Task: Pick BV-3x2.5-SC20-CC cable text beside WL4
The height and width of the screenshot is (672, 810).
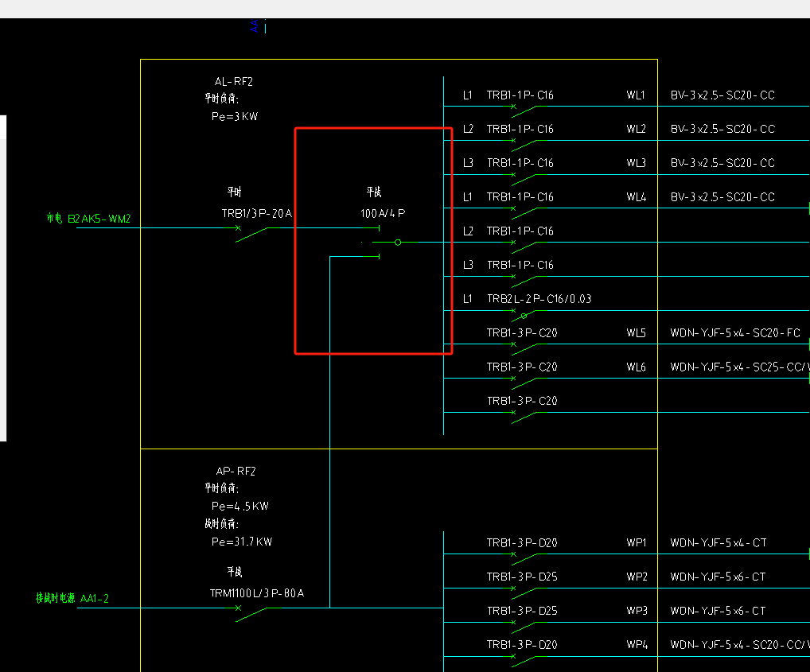Action: click(x=722, y=197)
